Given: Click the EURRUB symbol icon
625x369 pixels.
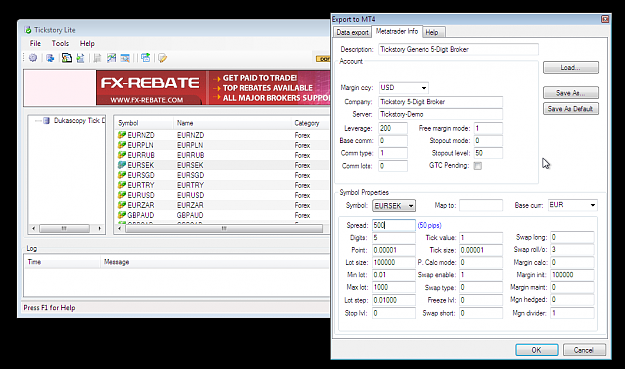Looking at the screenshot, I should coord(122,155).
